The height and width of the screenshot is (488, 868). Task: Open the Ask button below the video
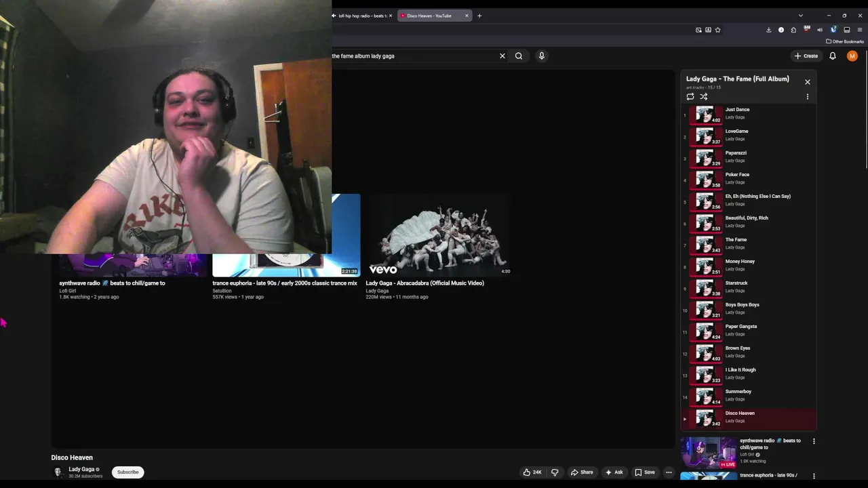(614, 472)
